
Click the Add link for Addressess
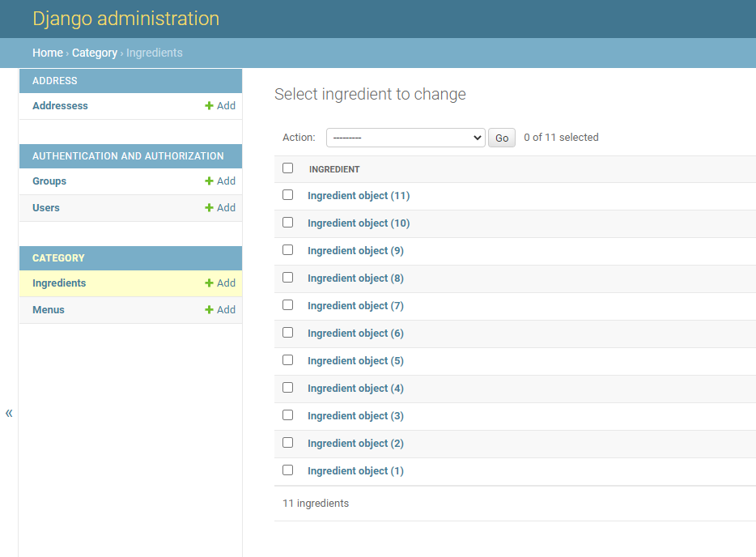220,105
